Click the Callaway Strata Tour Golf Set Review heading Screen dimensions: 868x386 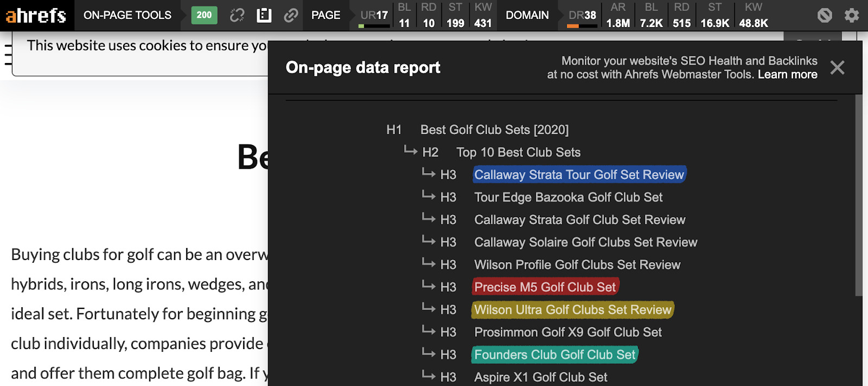pyautogui.click(x=579, y=175)
